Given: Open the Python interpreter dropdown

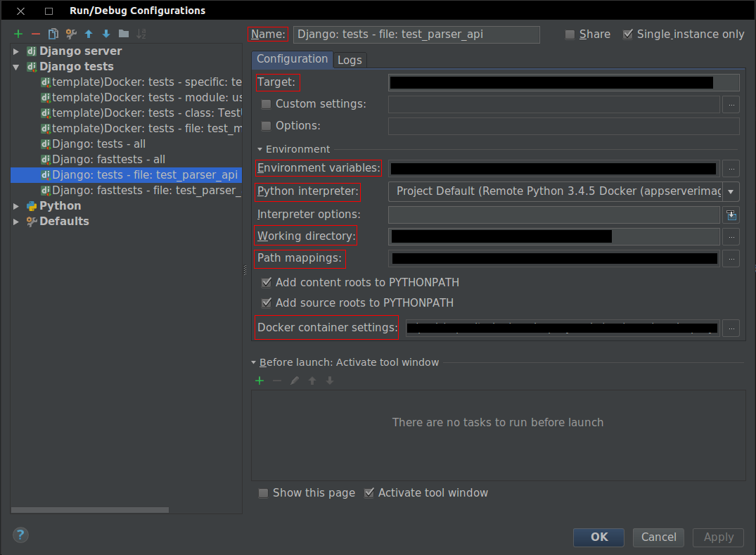Looking at the screenshot, I should pos(731,192).
